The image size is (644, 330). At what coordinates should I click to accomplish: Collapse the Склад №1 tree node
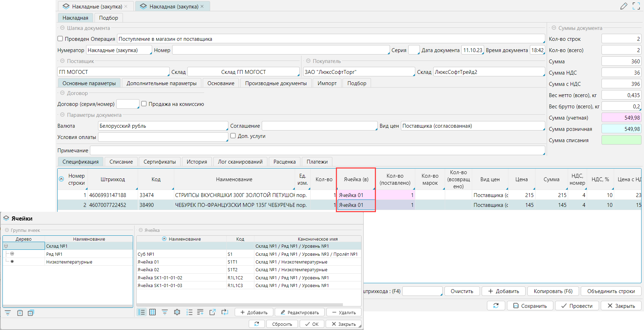click(x=6, y=246)
